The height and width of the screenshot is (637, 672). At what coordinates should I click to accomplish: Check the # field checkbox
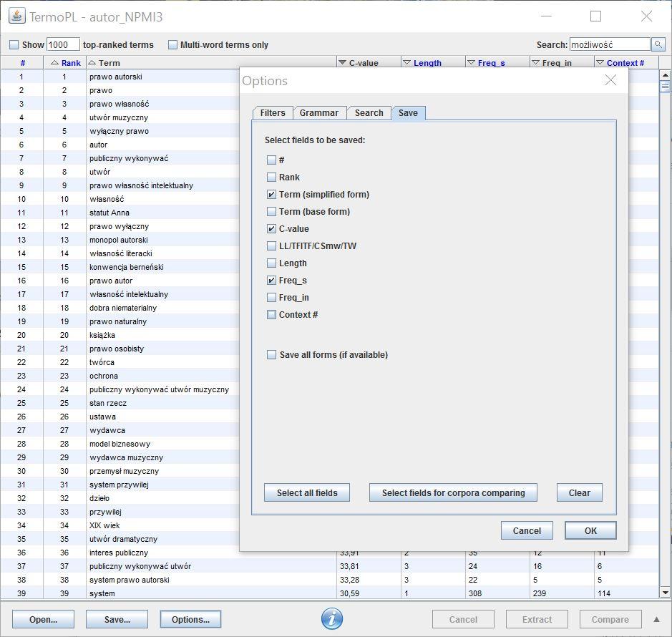[x=271, y=160]
